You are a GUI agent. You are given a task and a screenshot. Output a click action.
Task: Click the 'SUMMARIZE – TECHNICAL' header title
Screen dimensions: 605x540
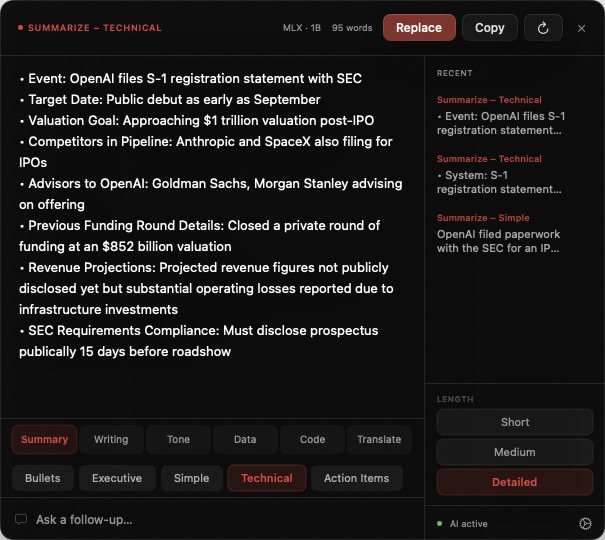[95, 28]
